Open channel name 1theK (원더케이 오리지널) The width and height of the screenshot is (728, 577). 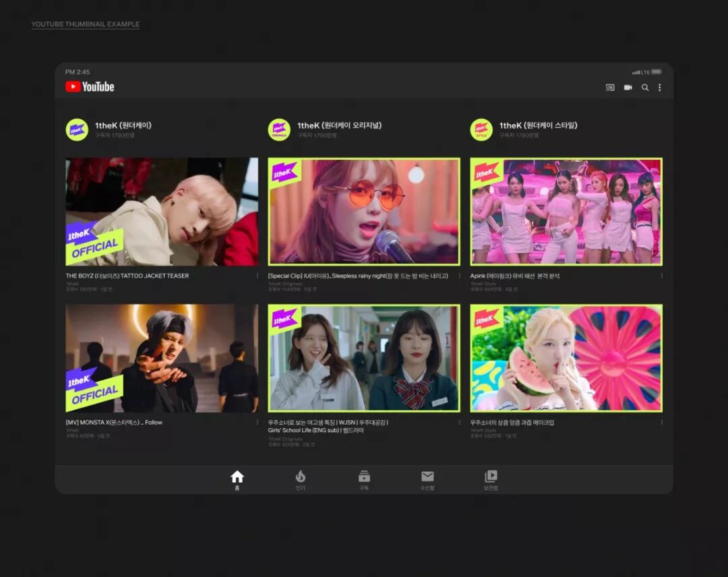339,125
